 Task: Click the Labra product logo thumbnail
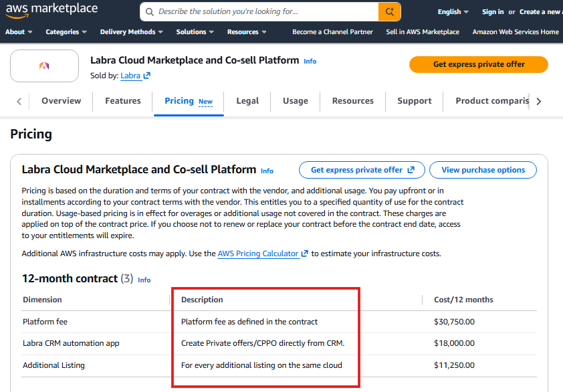(44, 66)
